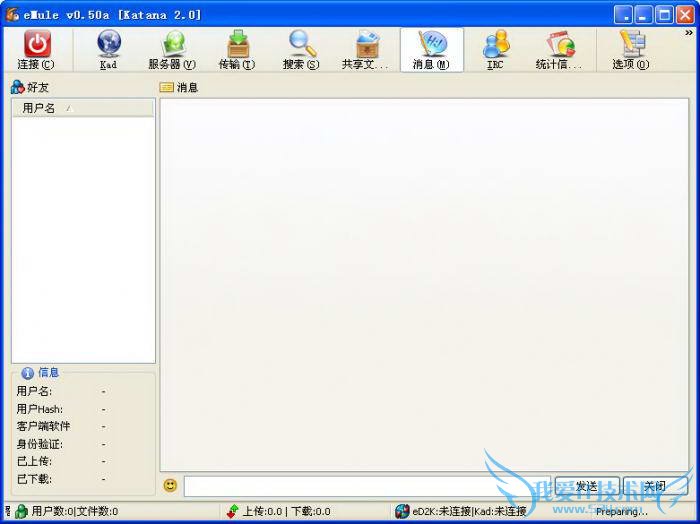The image size is (700, 524).
Task: Open the smiley emoticon picker
Action: pyautogui.click(x=170, y=485)
